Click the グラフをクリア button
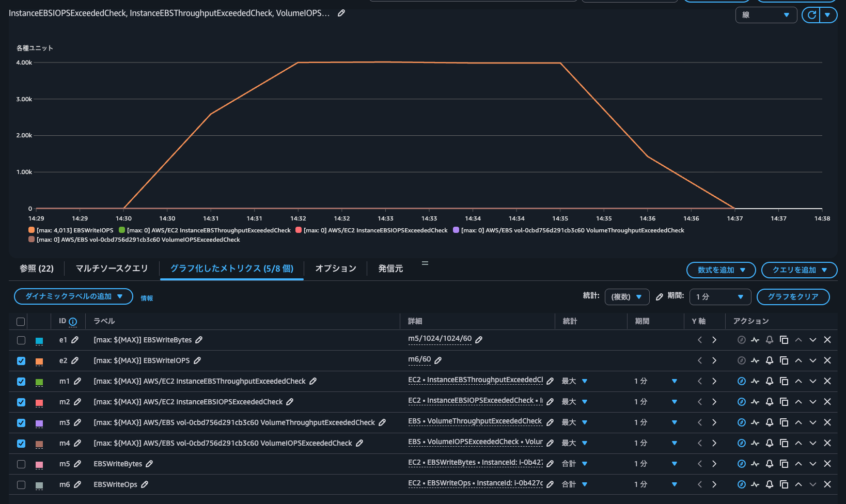This screenshot has width=846, height=504. 793,297
